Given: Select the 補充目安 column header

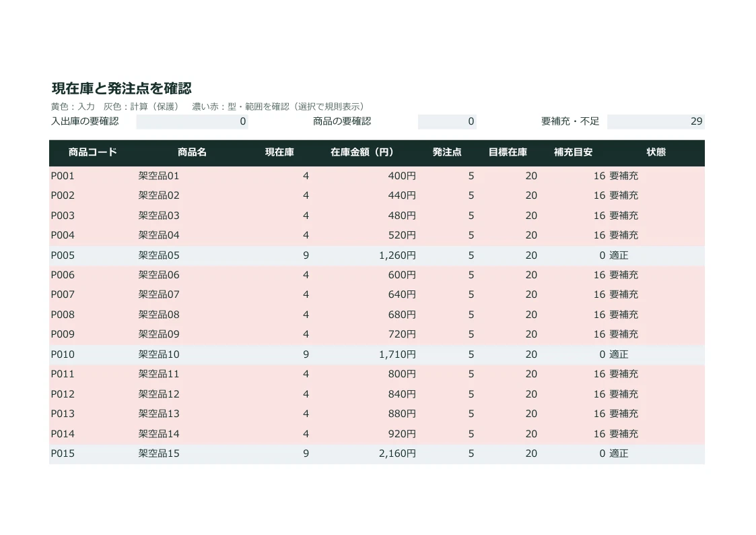Looking at the screenshot, I should point(574,152).
